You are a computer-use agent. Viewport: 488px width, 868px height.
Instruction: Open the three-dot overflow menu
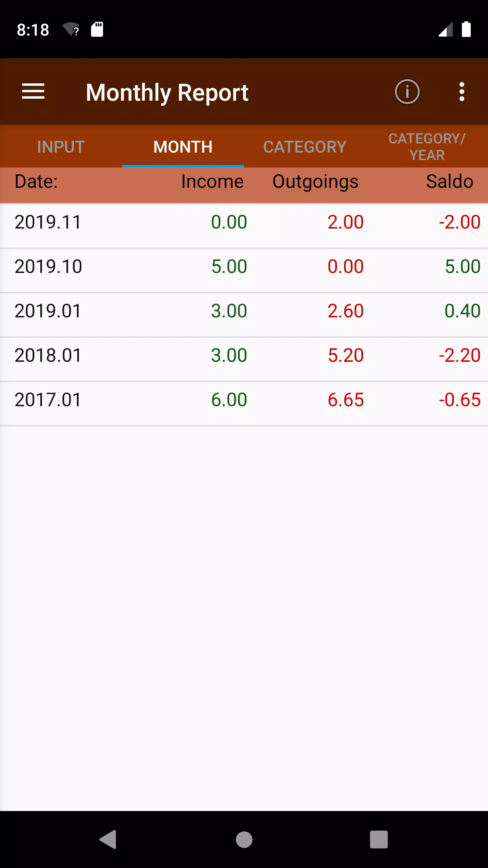click(x=462, y=92)
